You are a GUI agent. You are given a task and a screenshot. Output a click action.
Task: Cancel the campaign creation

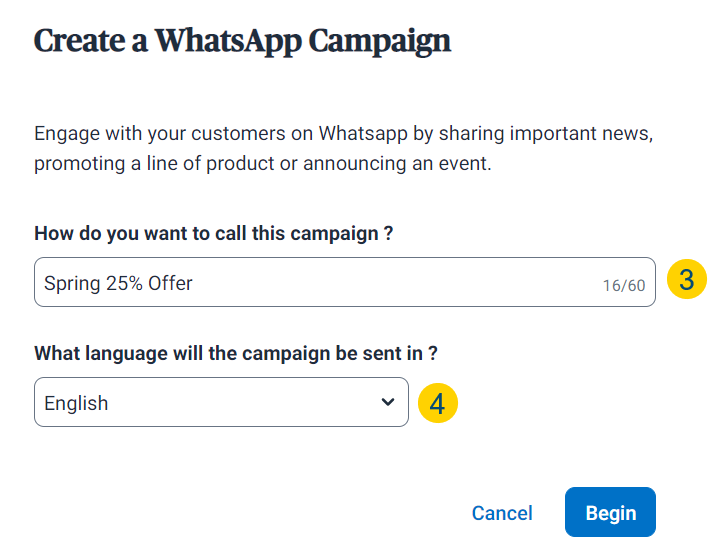(502, 513)
